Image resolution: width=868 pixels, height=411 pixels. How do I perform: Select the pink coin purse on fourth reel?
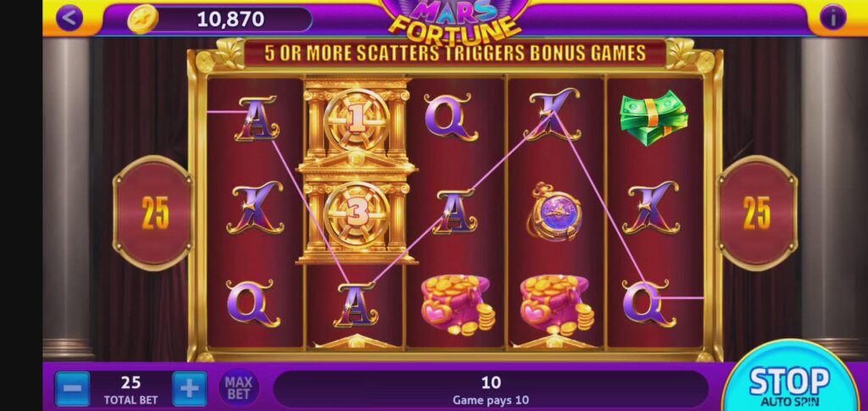click(x=556, y=304)
